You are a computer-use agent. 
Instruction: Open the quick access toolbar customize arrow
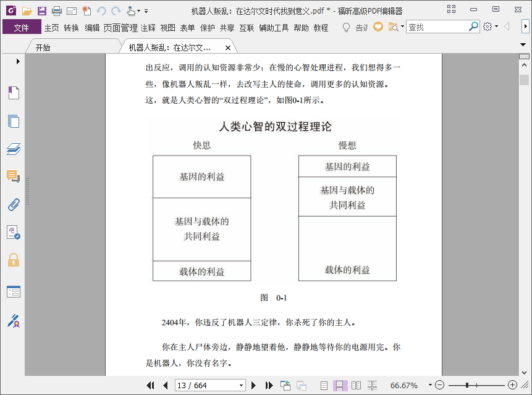point(146,11)
